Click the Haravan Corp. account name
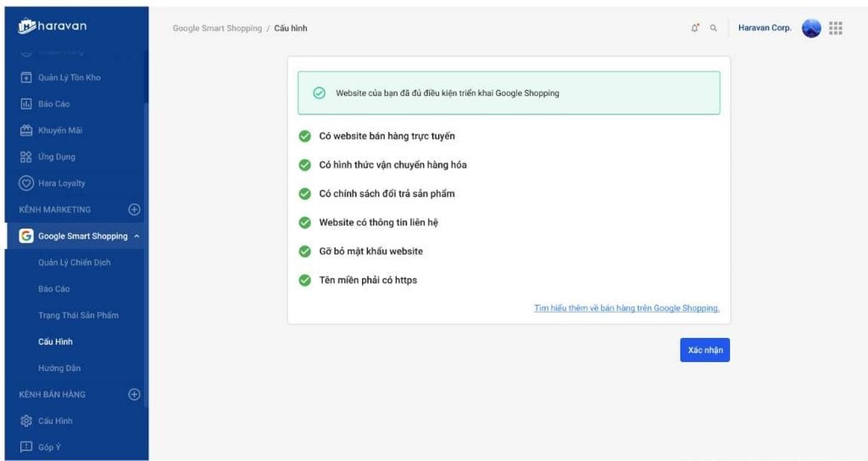Viewport: 868px width, 461px height. pos(765,28)
